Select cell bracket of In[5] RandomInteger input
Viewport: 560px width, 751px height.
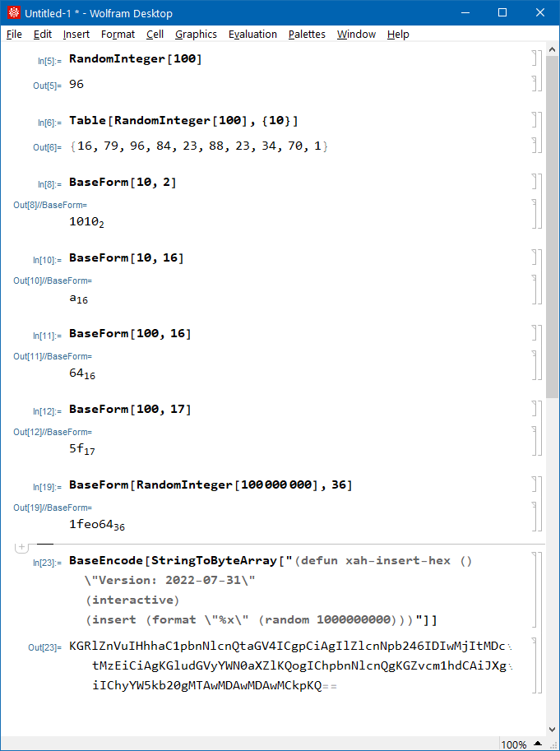[535, 58]
